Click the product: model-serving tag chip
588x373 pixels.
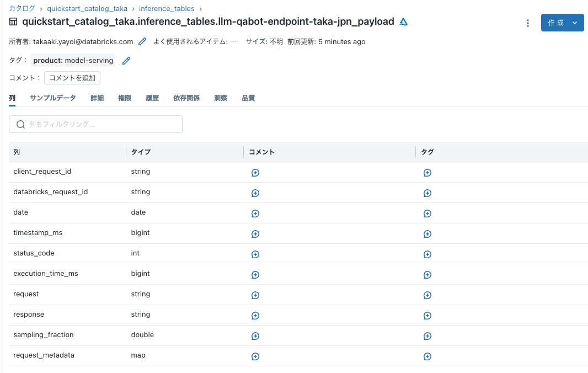[x=73, y=61]
